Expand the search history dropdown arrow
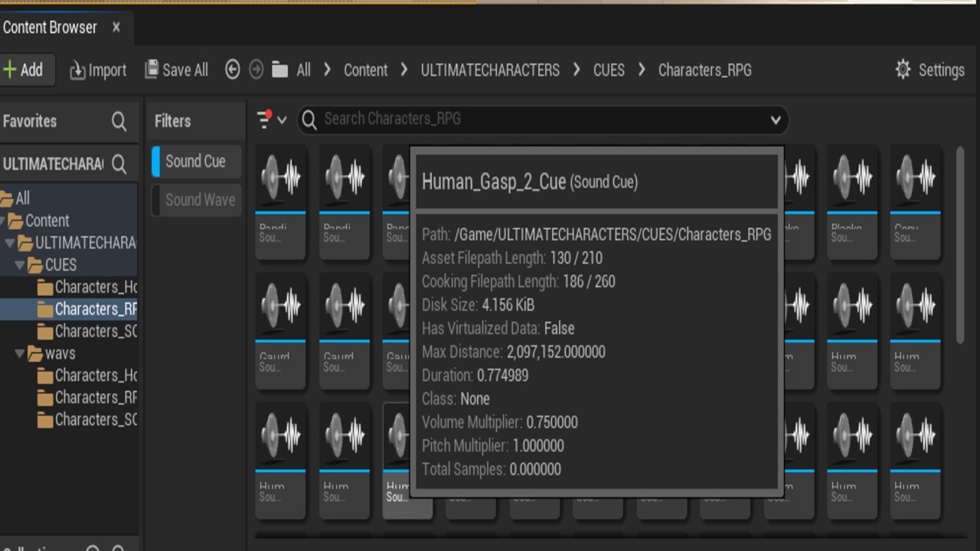The image size is (980, 551). (x=776, y=119)
